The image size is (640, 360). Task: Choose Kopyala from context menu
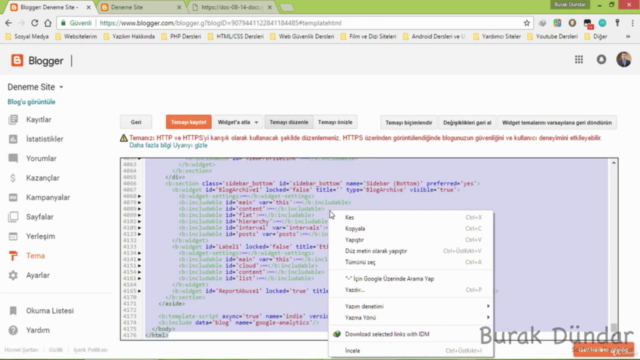coord(411,229)
